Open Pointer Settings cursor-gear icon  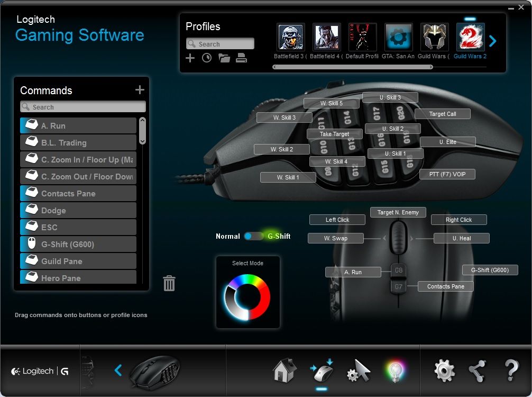pos(359,371)
